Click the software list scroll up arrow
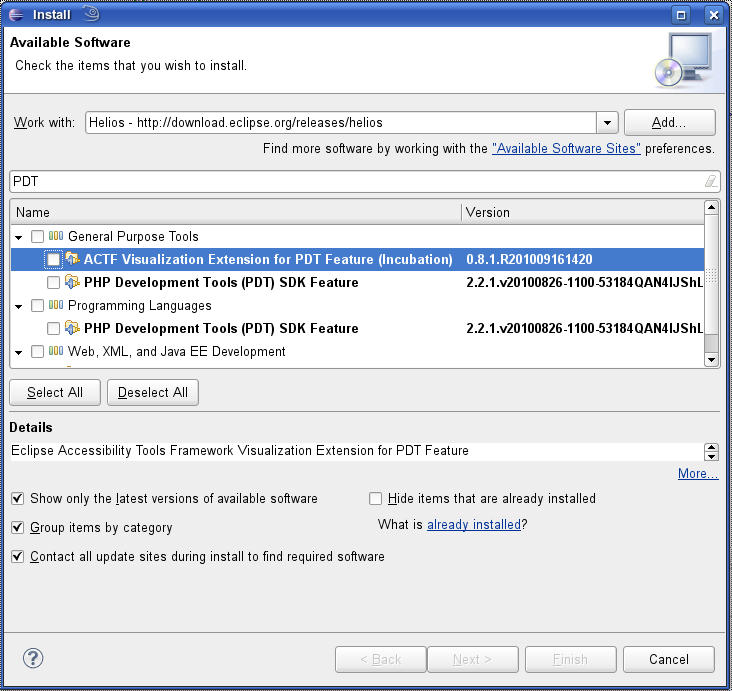The height and width of the screenshot is (691, 732). click(x=711, y=207)
